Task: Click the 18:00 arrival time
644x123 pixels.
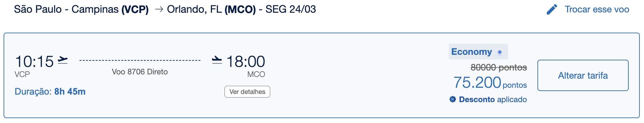Action: click(x=246, y=62)
